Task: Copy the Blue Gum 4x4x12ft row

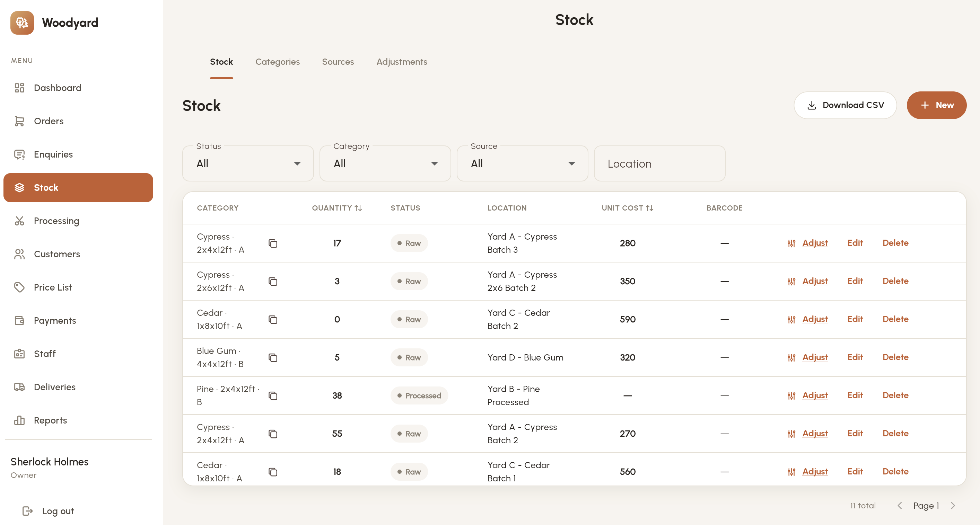Action: pyautogui.click(x=273, y=357)
